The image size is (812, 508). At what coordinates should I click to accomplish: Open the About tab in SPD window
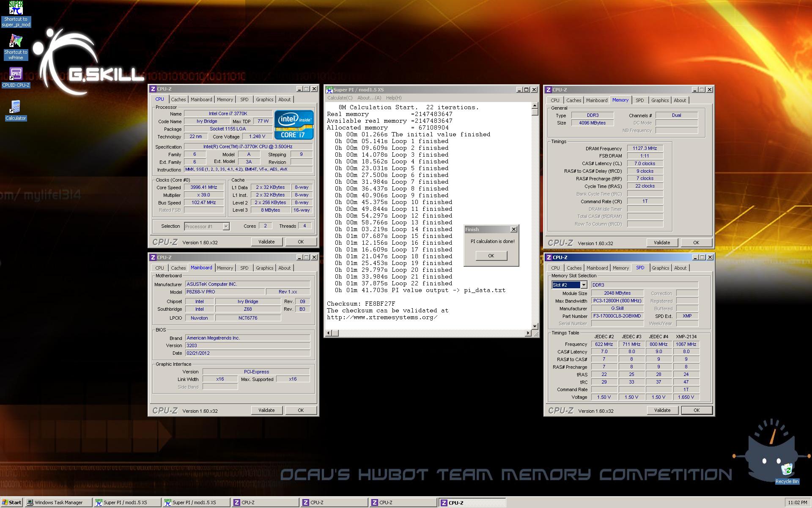[680, 268]
